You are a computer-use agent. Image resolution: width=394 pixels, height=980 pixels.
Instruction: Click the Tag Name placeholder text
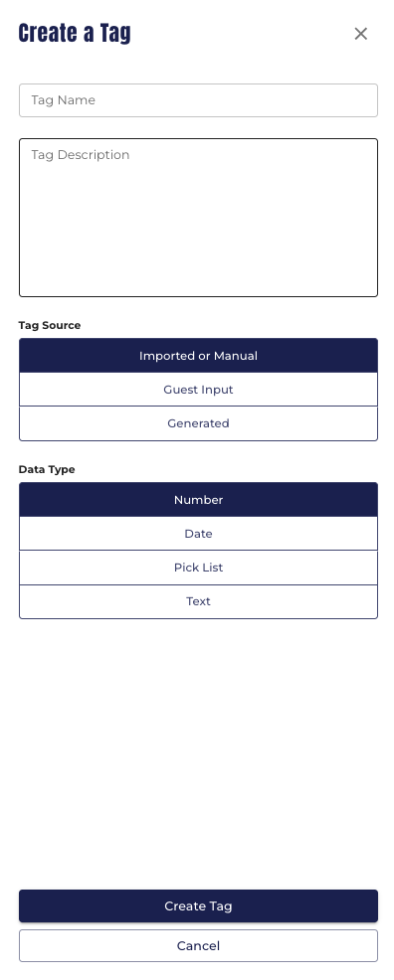63,100
